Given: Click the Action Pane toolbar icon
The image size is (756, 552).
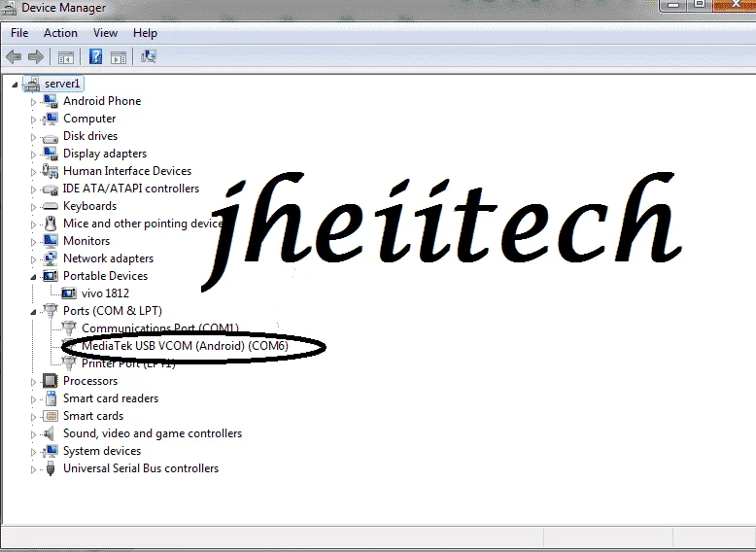Looking at the screenshot, I should coord(119,57).
